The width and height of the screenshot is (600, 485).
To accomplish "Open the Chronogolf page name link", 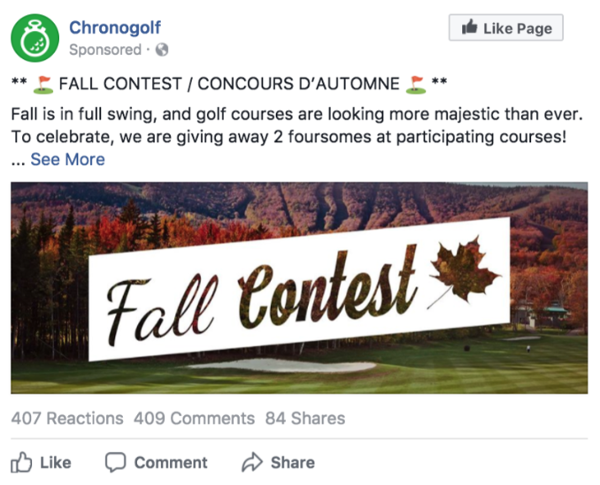I will [115, 28].
